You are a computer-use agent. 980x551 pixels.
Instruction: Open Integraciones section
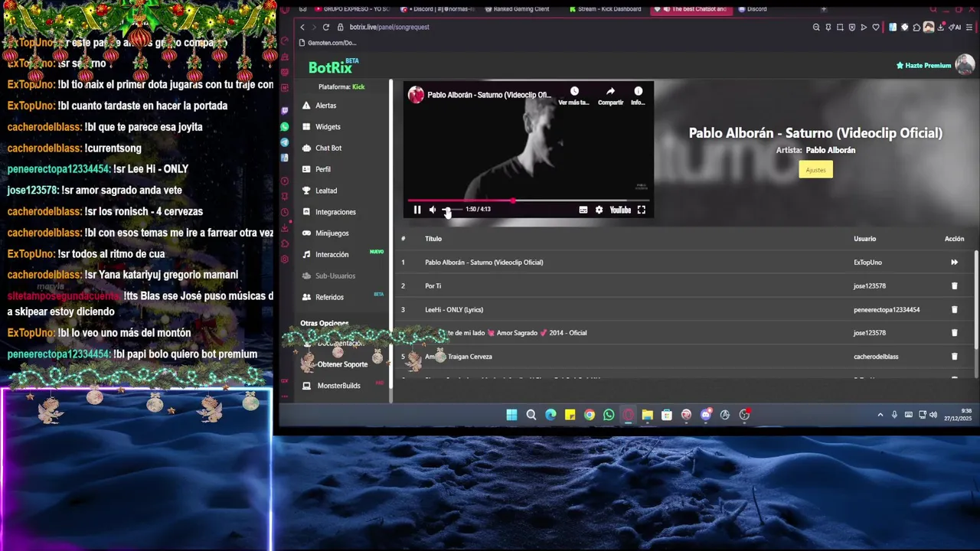coord(335,212)
